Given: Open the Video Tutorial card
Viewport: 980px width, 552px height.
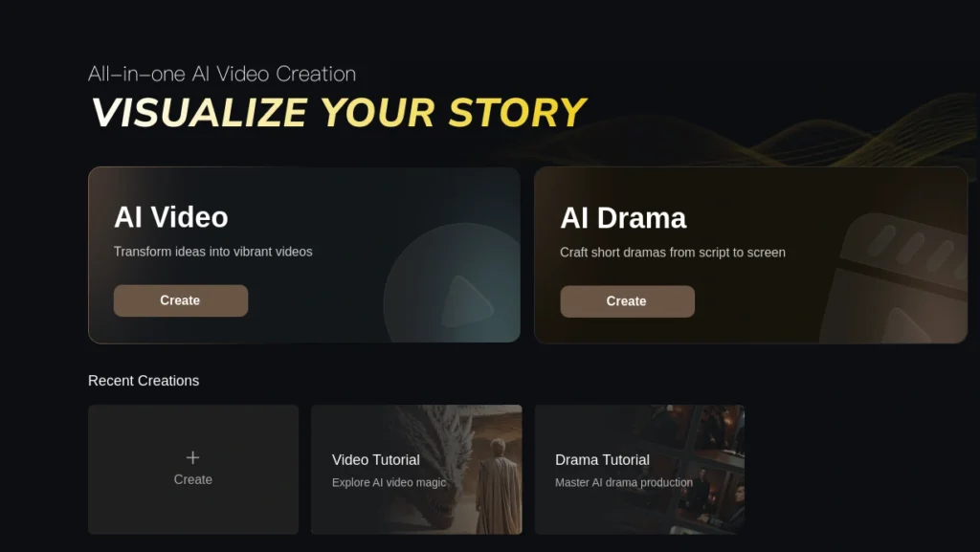Looking at the screenshot, I should pyautogui.click(x=416, y=470).
